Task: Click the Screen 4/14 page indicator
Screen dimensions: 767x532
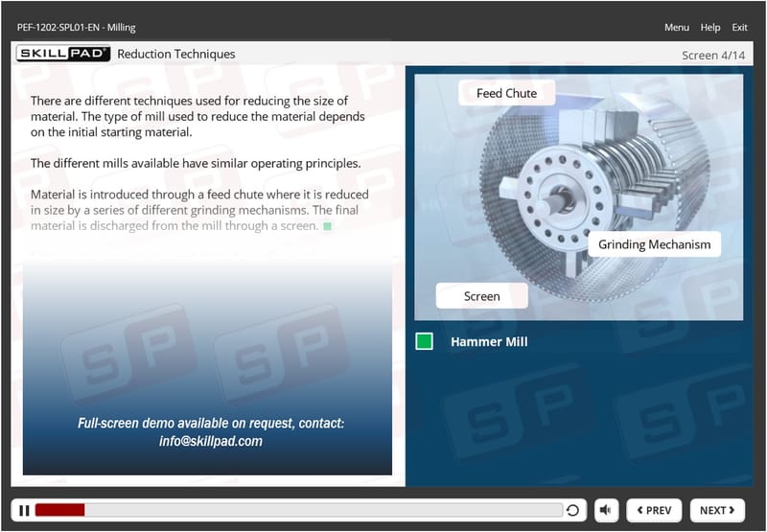Action: pos(712,55)
